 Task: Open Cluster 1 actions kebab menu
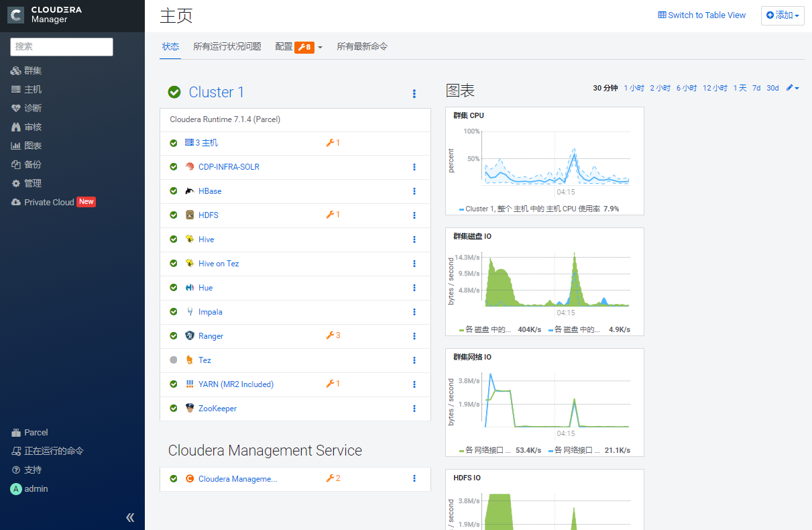414,94
